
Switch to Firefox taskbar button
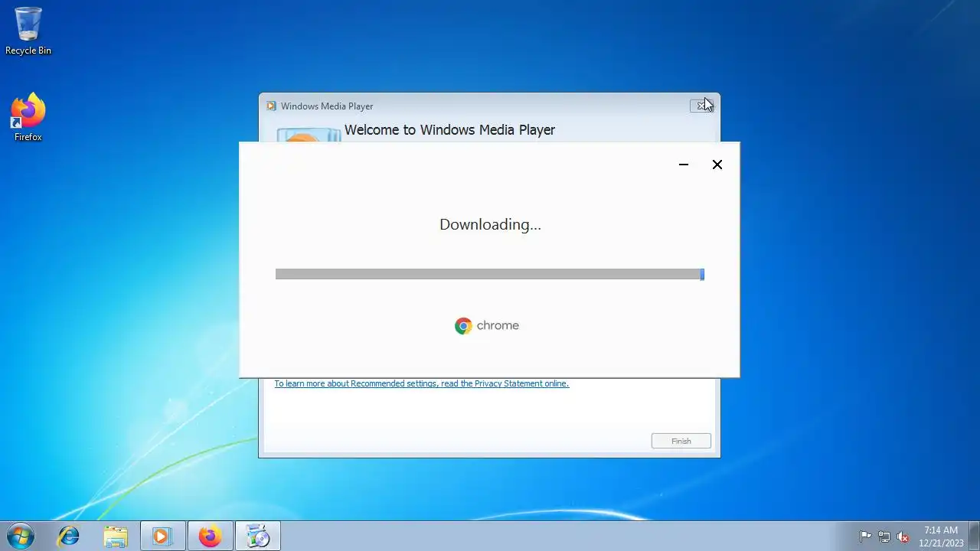coord(210,536)
